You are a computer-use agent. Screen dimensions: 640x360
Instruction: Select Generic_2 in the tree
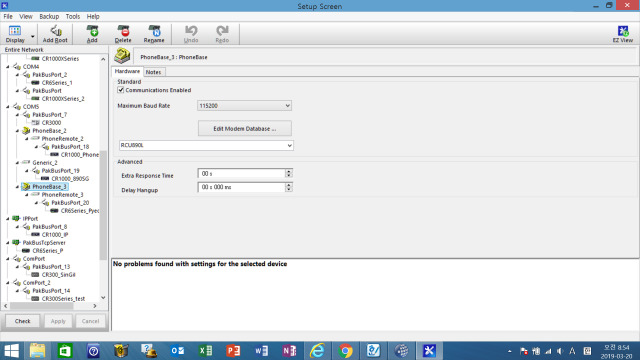pos(45,162)
